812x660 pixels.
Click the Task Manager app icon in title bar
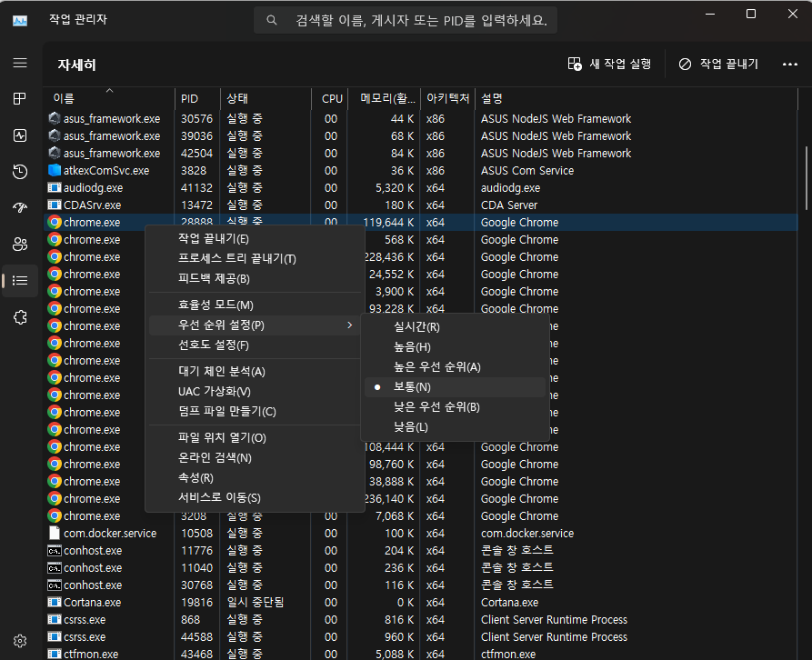click(20, 21)
